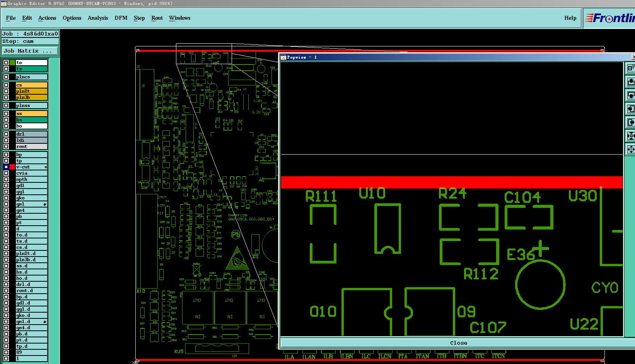Screen dimensions: 635x364
Task: Click the Close button in Popview
Action: coord(458,343)
